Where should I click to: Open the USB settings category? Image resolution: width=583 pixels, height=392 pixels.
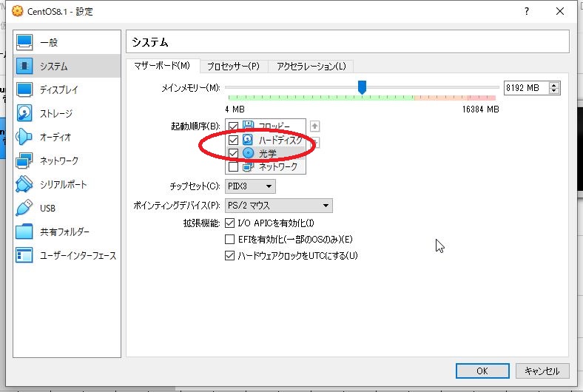point(67,208)
